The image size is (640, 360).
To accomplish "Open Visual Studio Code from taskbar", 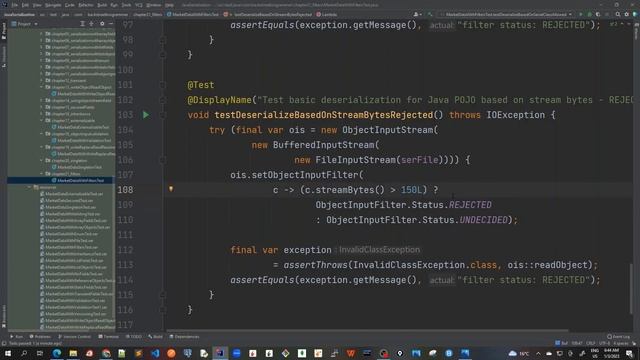I will [155, 353].
